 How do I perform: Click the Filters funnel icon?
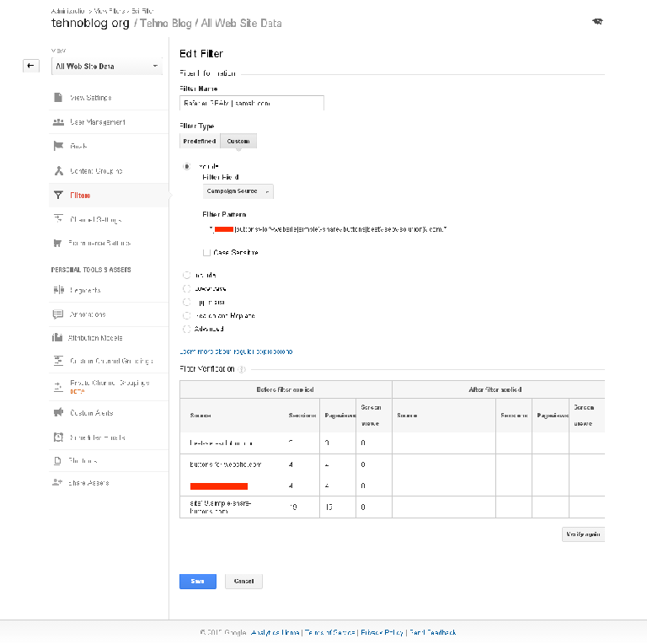58,196
